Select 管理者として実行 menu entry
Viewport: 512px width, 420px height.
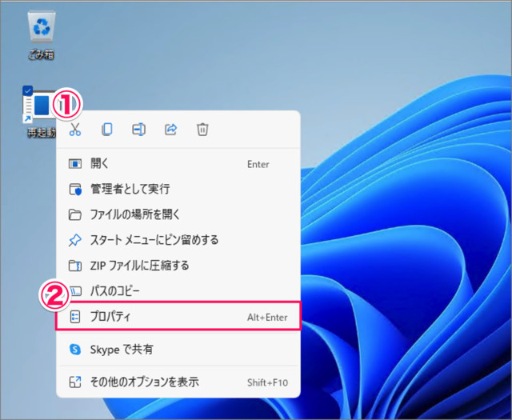(x=130, y=190)
